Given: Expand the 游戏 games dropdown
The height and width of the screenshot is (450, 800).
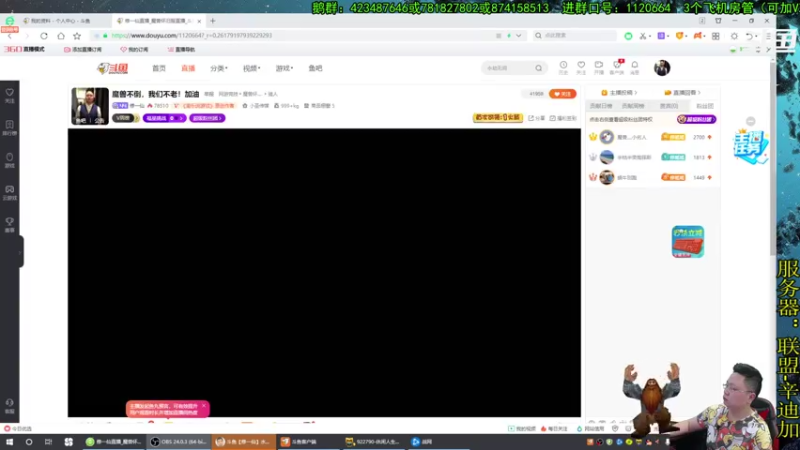Looking at the screenshot, I should click(x=284, y=68).
